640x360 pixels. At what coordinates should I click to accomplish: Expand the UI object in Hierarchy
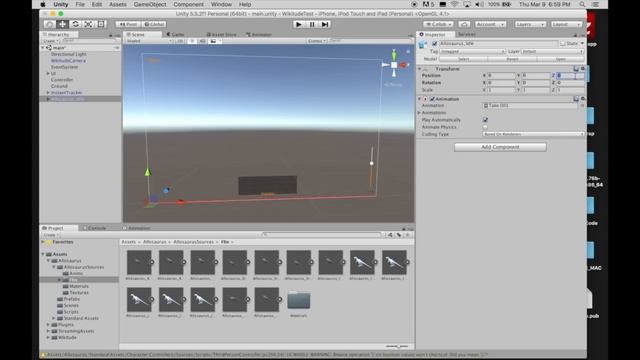tap(48, 73)
